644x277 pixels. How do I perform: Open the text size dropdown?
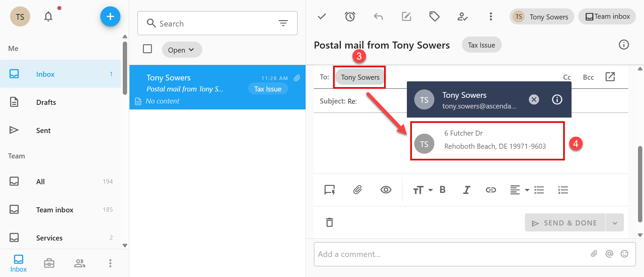coord(422,190)
